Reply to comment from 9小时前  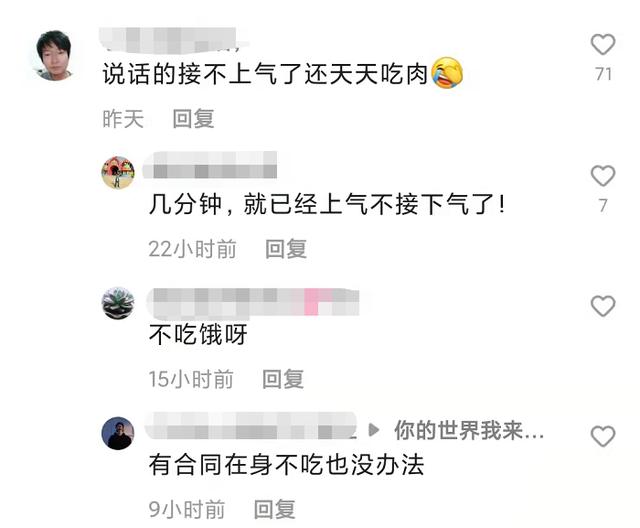[274, 509]
